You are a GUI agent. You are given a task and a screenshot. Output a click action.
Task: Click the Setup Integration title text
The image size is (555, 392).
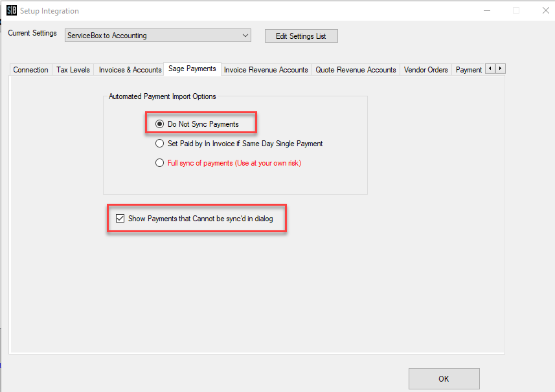pos(50,11)
